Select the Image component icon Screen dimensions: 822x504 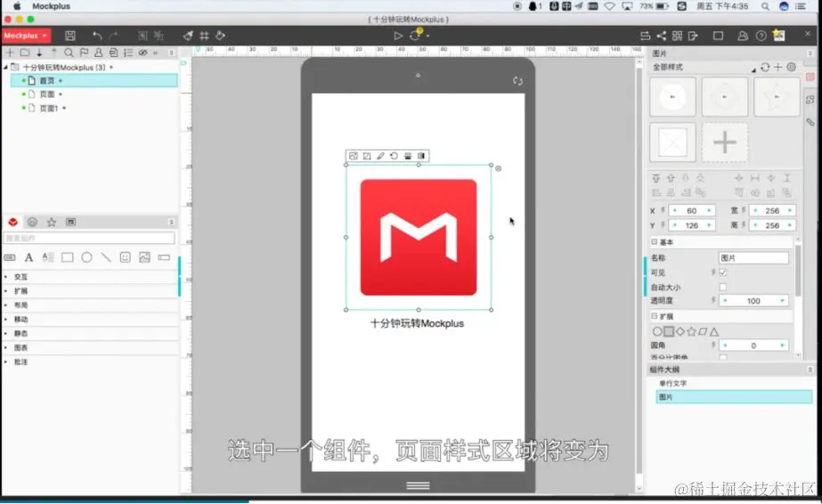(x=144, y=257)
